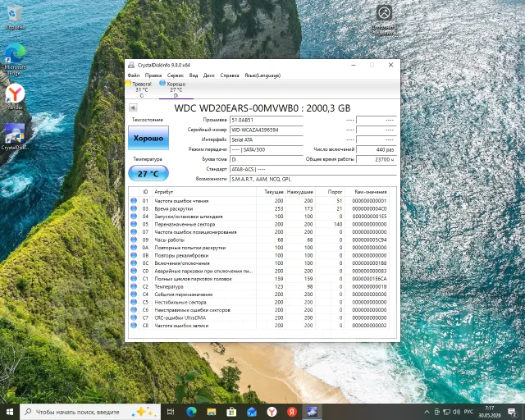Open the Язык(Language) menu
The image size is (525, 420).
(x=262, y=75)
